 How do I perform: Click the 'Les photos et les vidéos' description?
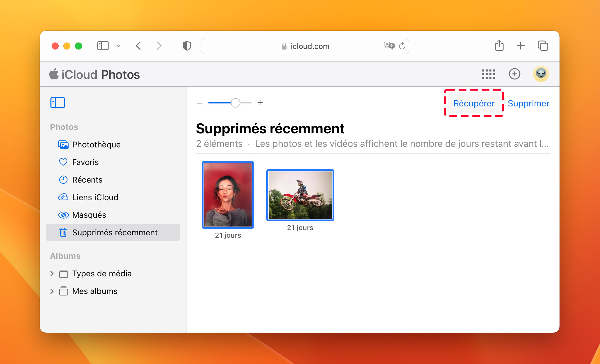pyautogui.click(x=402, y=144)
